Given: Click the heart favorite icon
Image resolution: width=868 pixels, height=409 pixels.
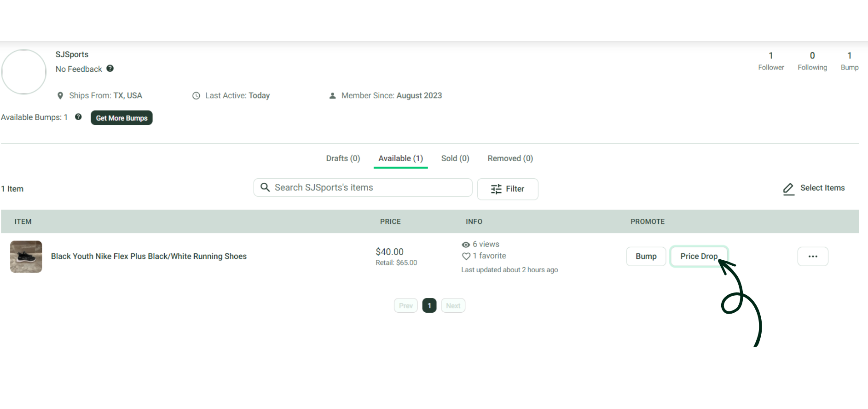Looking at the screenshot, I should [466, 256].
